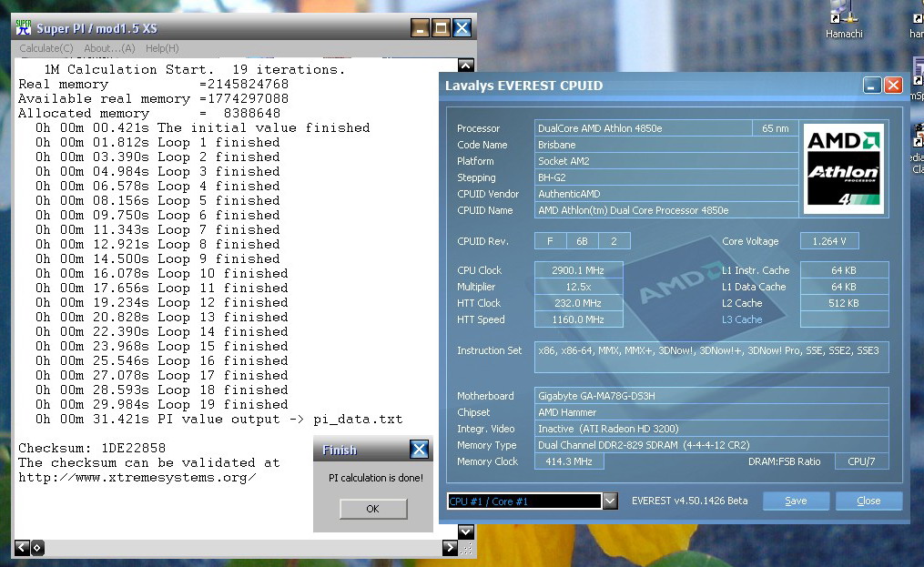Click the scroll down arrow in Super PI
The height and width of the screenshot is (567, 924).
(x=465, y=532)
